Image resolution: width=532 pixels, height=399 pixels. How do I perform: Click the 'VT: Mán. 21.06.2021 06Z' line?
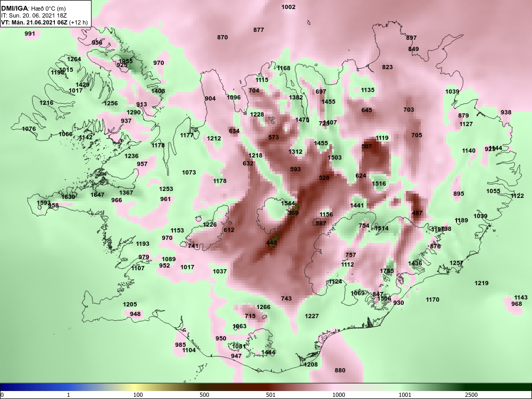coord(35,22)
